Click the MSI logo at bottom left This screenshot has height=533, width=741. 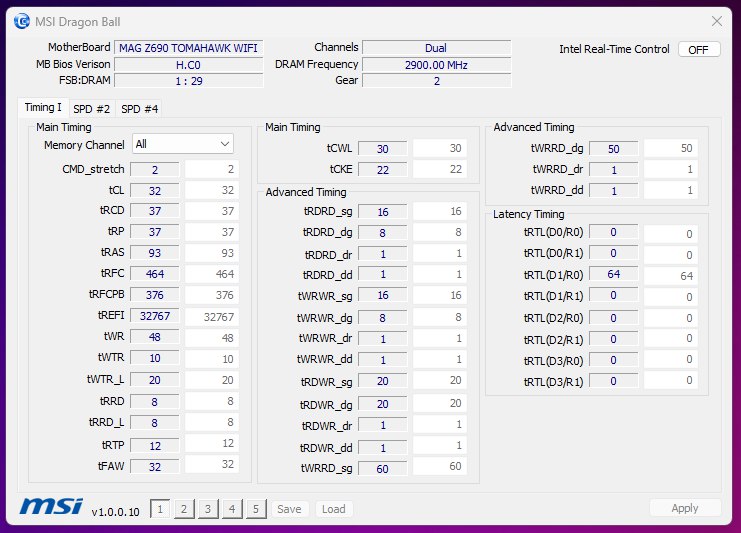click(51, 506)
